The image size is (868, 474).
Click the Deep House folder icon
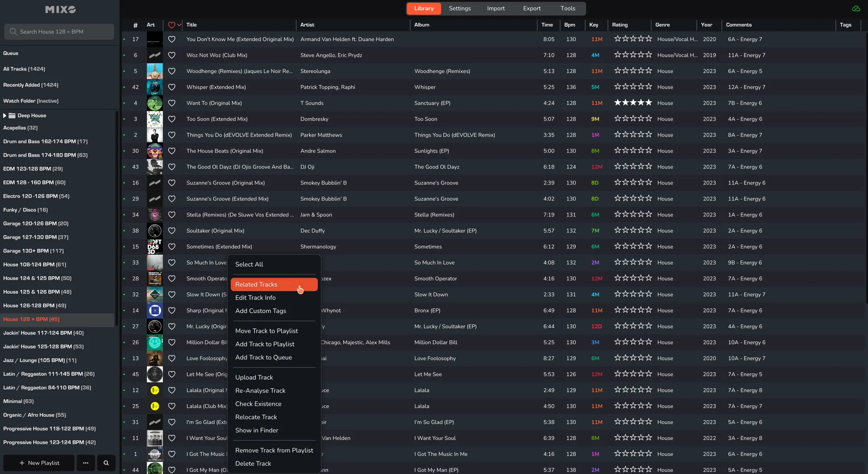tap(12, 115)
